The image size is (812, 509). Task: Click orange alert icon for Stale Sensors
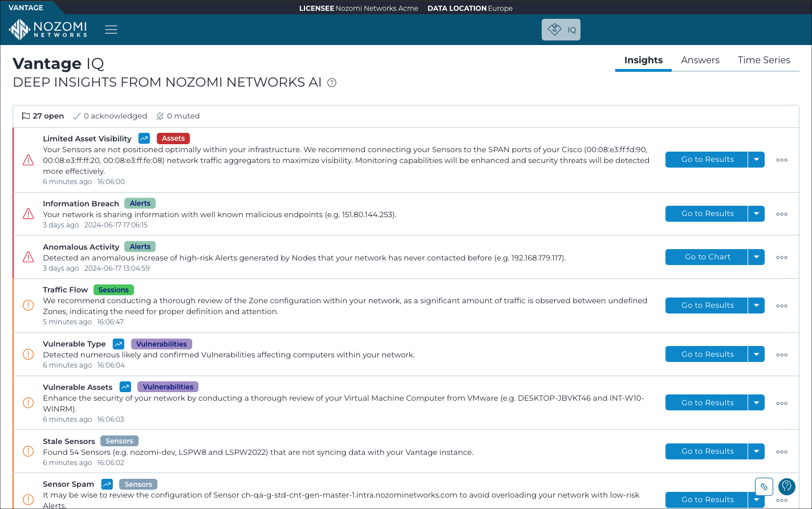click(28, 451)
